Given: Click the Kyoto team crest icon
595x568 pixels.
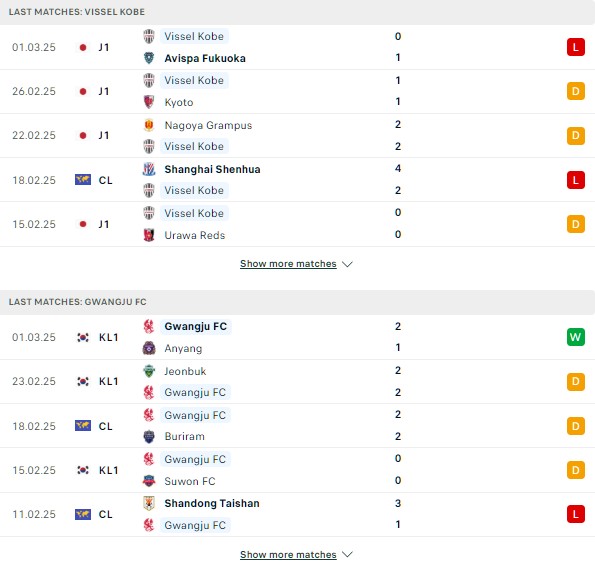Looking at the screenshot, I should pos(149,102).
